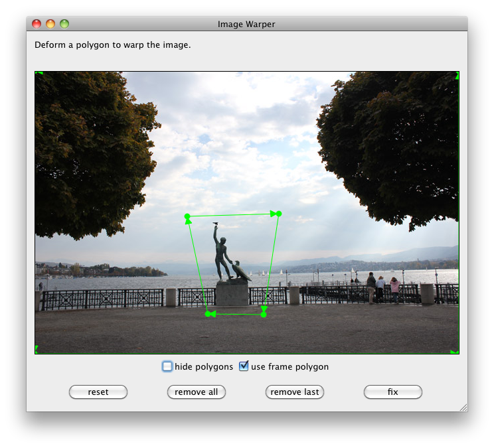
Task: Minimize the window using the yellow button
Action: point(50,24)
